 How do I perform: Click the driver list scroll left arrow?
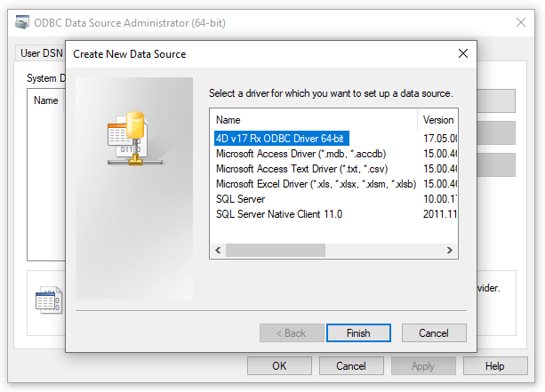point(218,251)
